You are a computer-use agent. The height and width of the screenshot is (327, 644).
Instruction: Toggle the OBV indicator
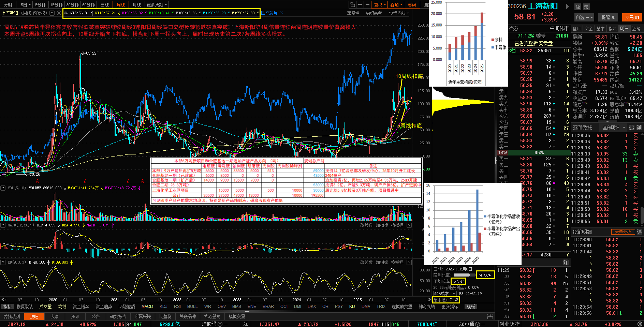[222, 307]
